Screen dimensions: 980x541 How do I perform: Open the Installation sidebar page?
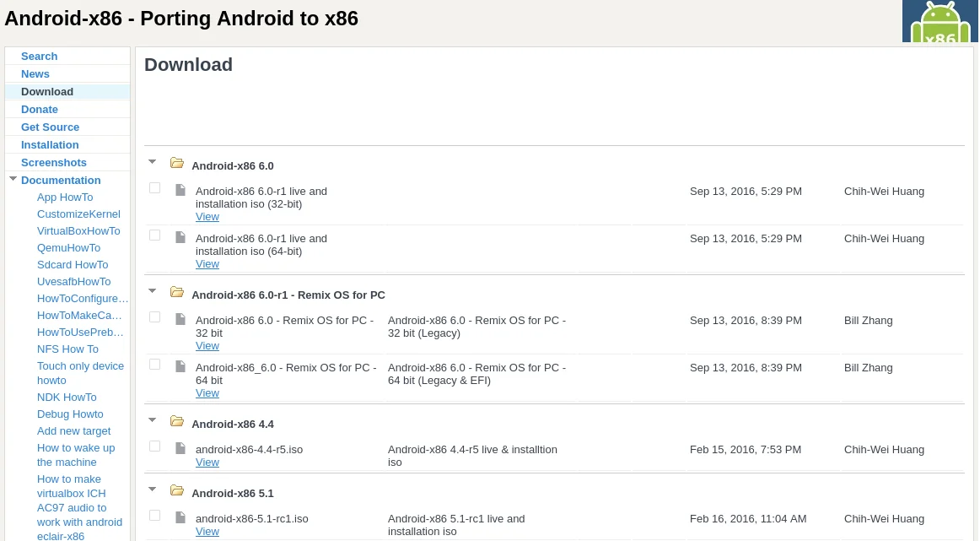(x=50, y=144)
